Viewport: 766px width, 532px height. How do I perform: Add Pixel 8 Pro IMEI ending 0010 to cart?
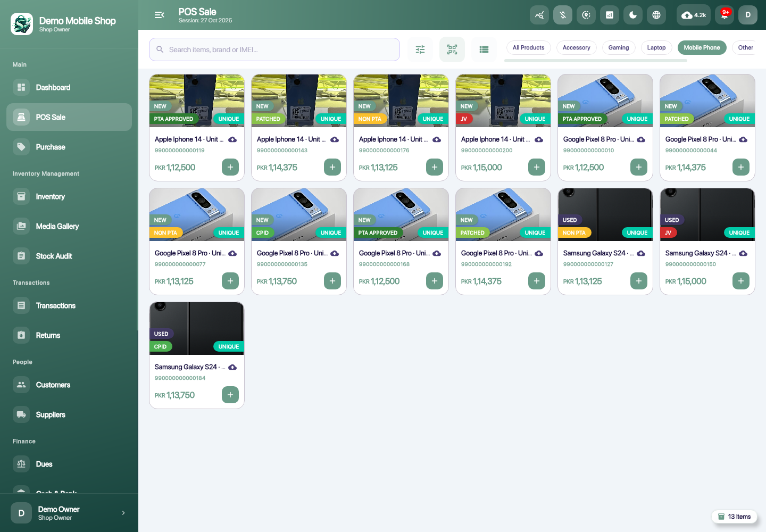(x=639, y=167)
